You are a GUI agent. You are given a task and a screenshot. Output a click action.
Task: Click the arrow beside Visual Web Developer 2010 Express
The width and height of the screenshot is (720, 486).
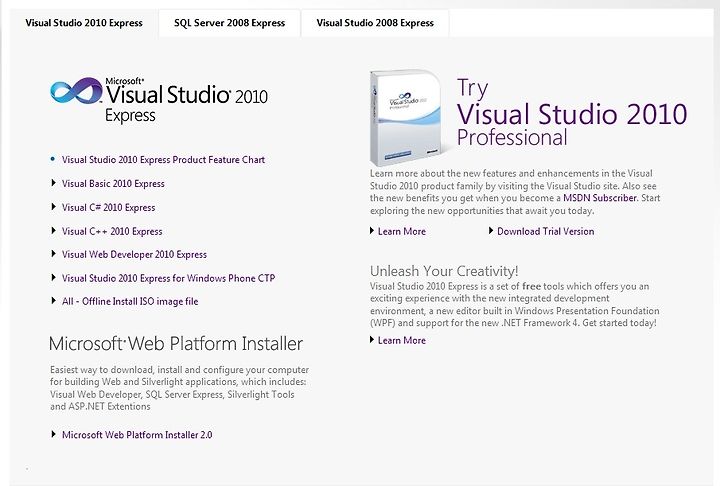point(53,254)
